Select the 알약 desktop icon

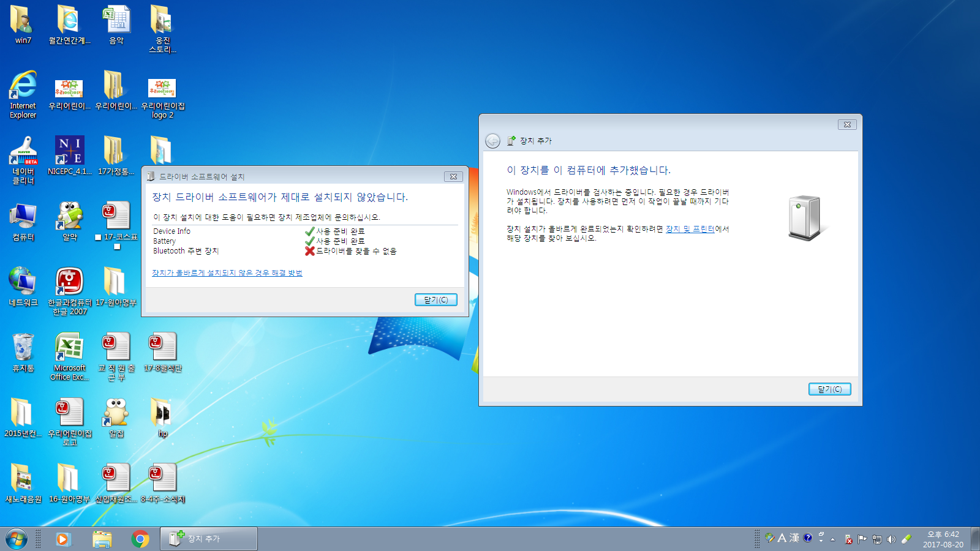point(70,222)
